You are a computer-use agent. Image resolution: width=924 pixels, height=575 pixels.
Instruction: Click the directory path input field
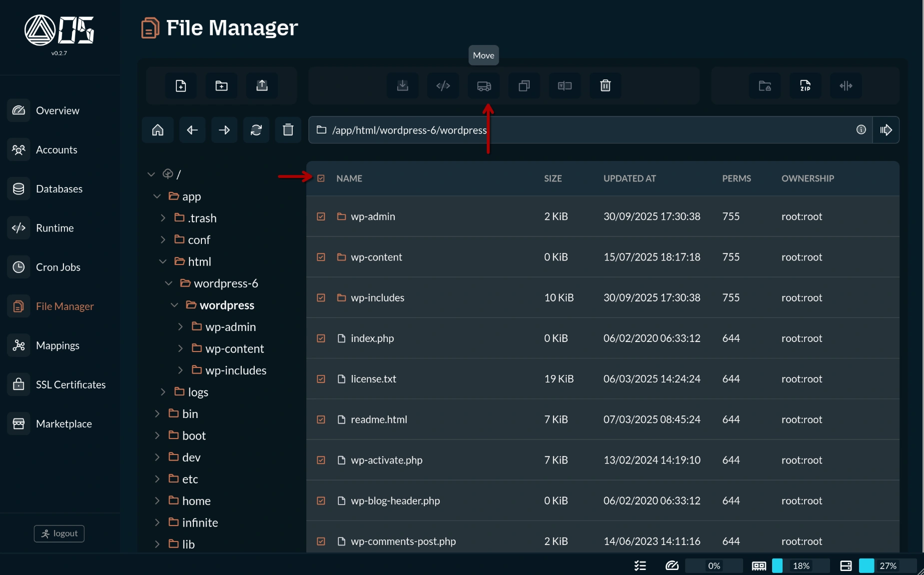[x=590, y=130]
